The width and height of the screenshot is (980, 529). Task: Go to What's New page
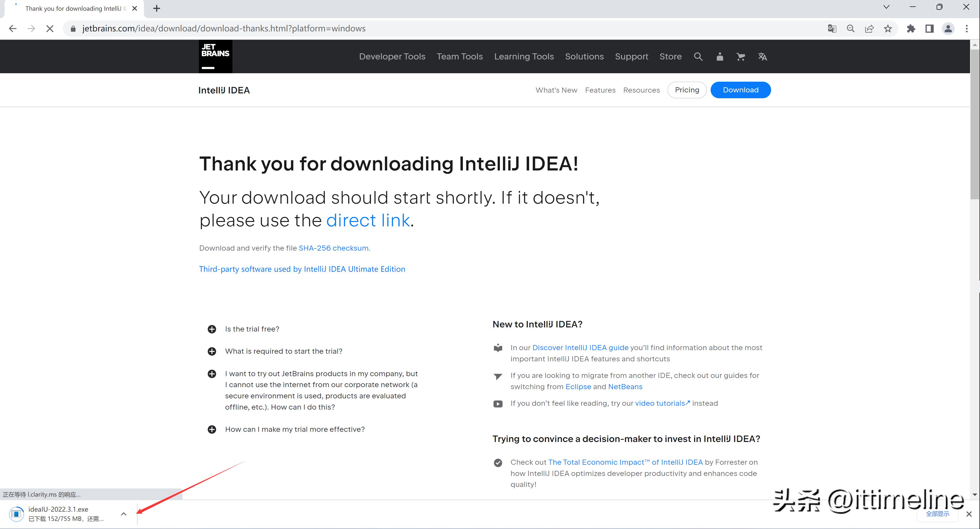click(x=556, y=90)
